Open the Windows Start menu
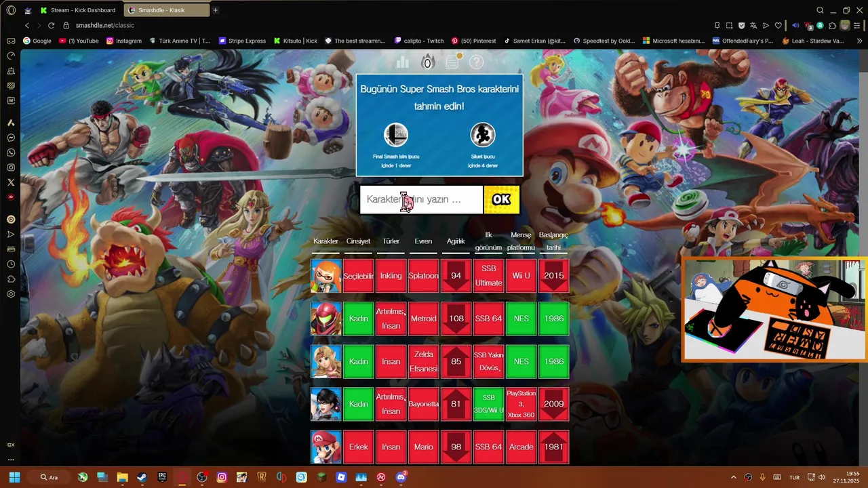Image resolution: width=868 pixels, height=488 pixels. coord(14,477)
